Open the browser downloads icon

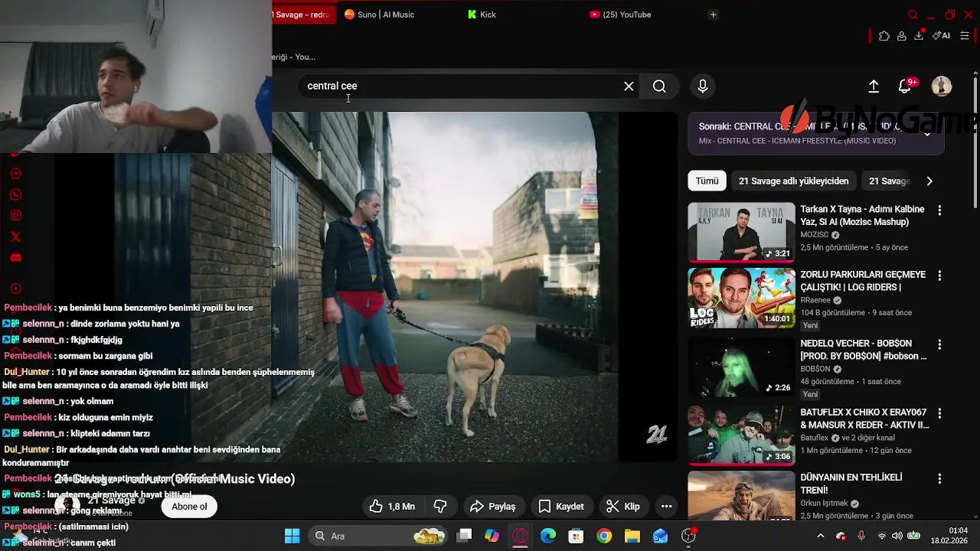920,36
